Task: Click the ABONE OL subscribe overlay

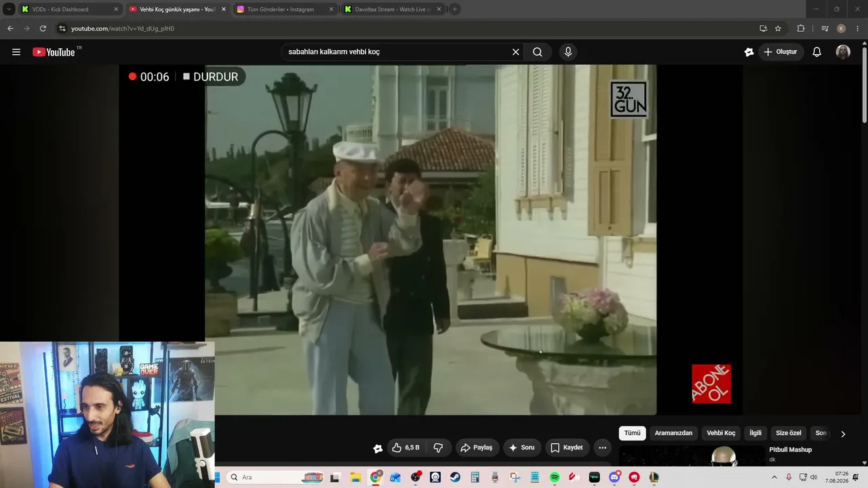Action: [711, 384]
